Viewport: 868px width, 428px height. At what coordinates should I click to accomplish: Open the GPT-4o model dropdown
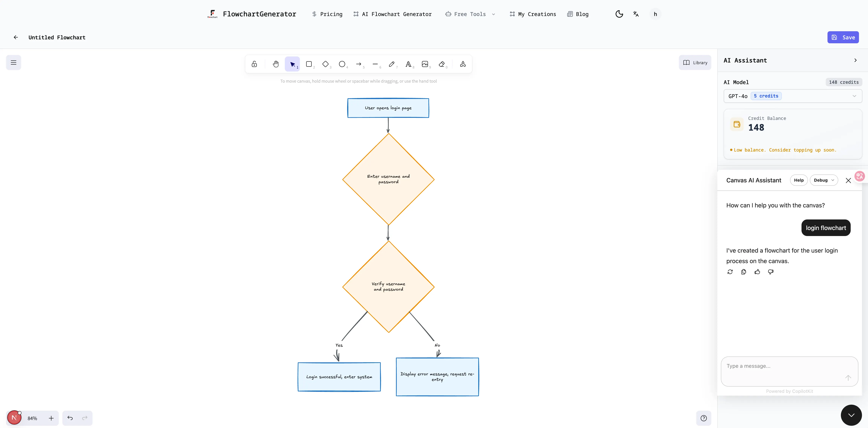coord(792,96)
